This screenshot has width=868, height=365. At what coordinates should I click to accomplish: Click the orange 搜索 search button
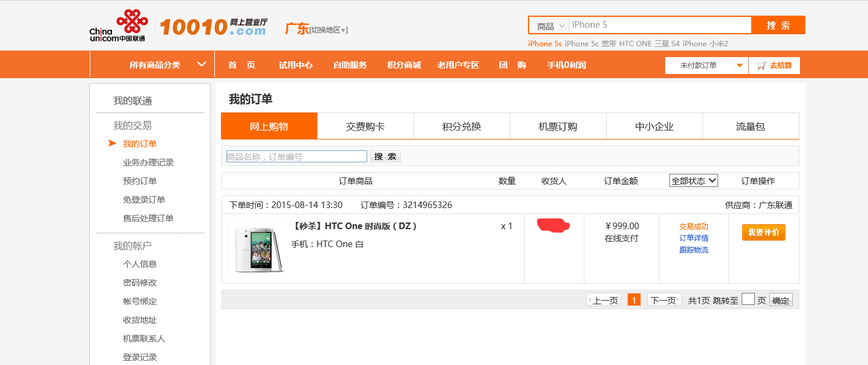tap(778, 25)
